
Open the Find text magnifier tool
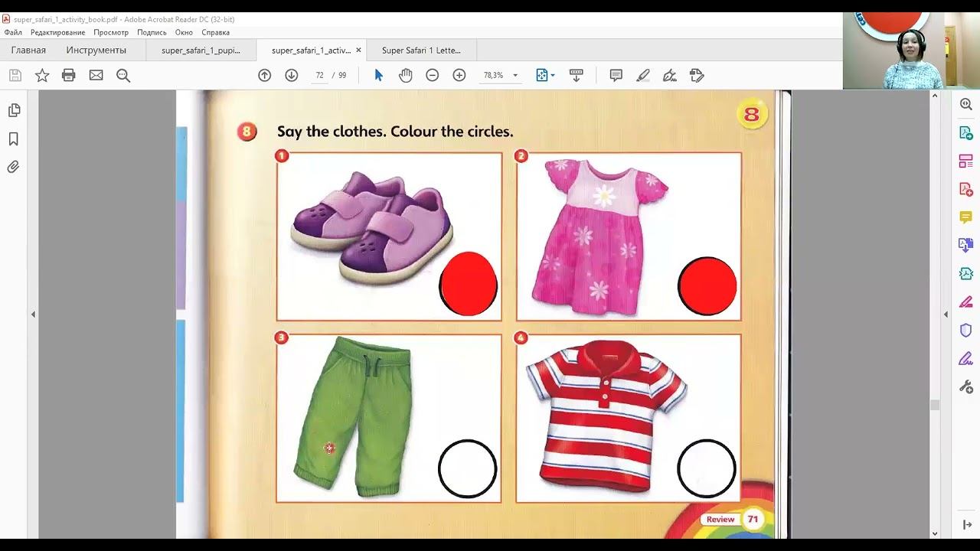(x=123, y=75)
